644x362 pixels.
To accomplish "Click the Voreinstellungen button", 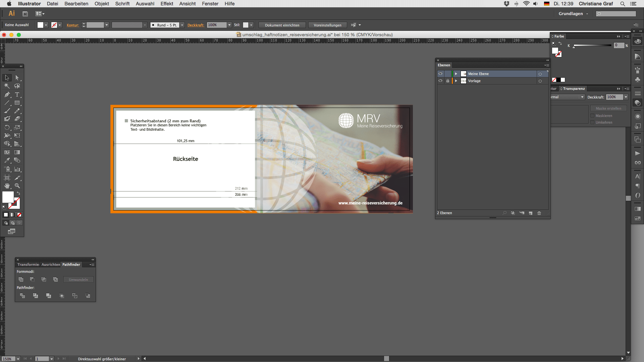I will tap(327, 25).
